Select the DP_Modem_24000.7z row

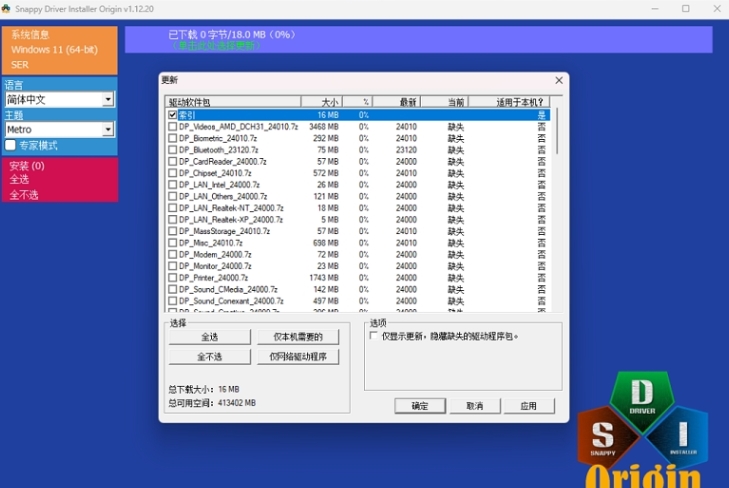(358, 254)
